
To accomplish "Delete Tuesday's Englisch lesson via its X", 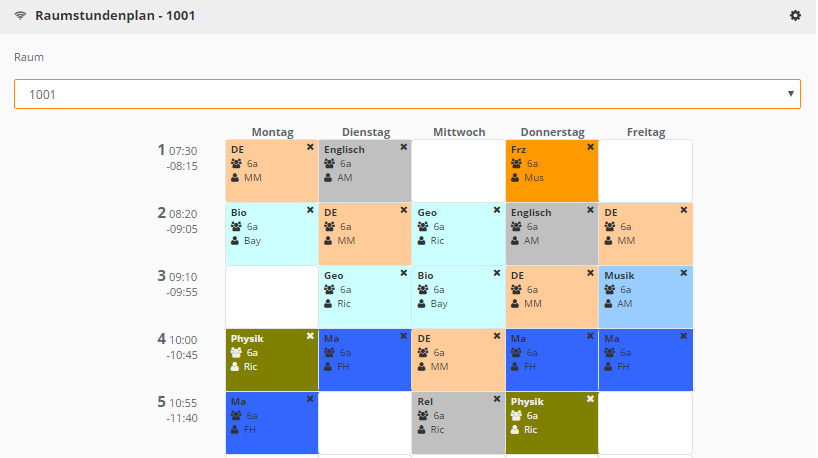I will 403,147.
